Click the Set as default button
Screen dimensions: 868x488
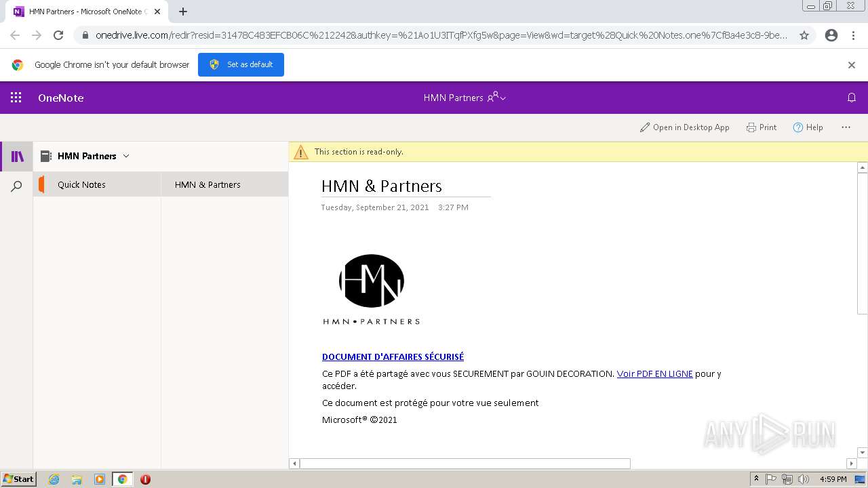point(241,64)
